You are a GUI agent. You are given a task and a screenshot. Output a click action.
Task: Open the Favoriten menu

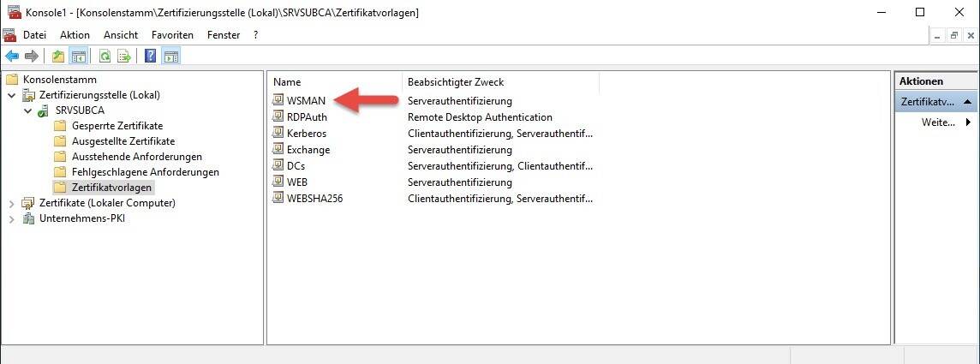[x=172, y=35]
